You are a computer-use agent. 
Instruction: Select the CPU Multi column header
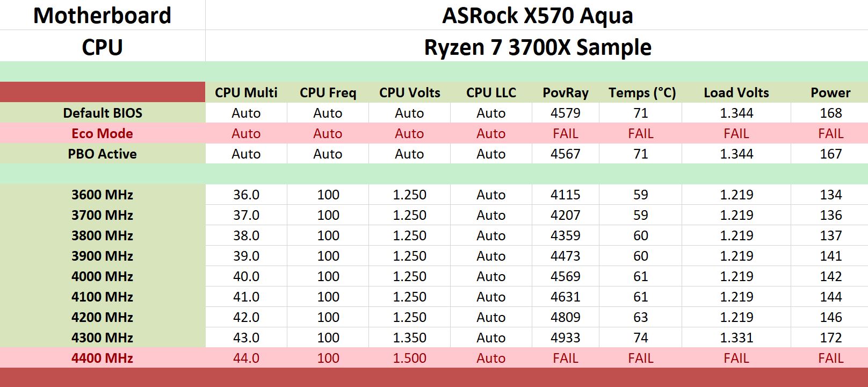pos(246,92)
